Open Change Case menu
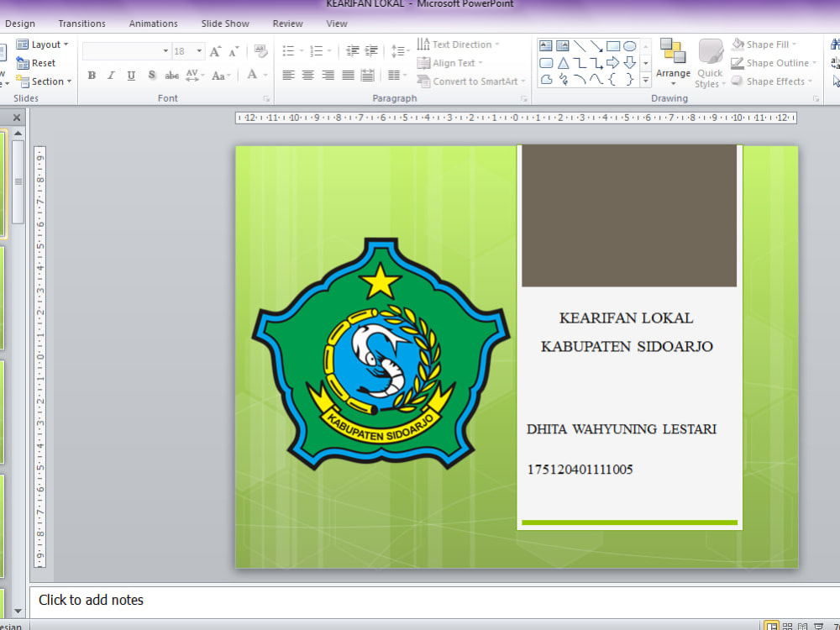Screen dimensions: 840x630 [221, 76]
